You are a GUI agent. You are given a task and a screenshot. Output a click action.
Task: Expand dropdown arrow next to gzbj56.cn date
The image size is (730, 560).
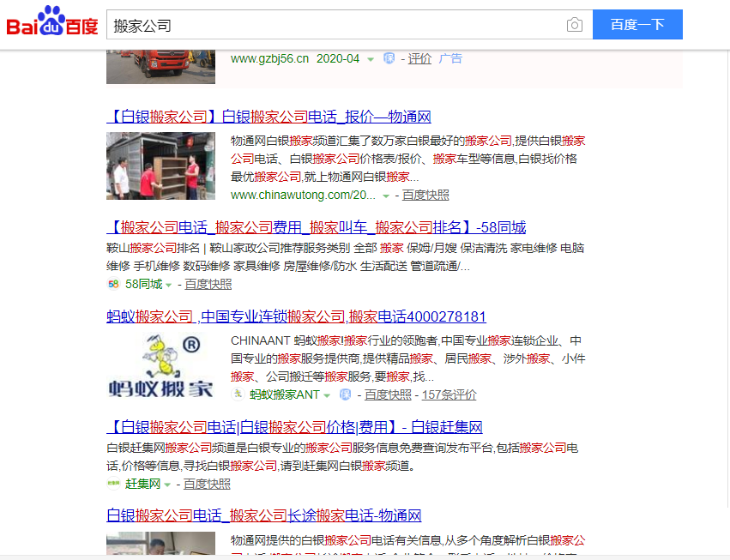[x=371, y=59]
